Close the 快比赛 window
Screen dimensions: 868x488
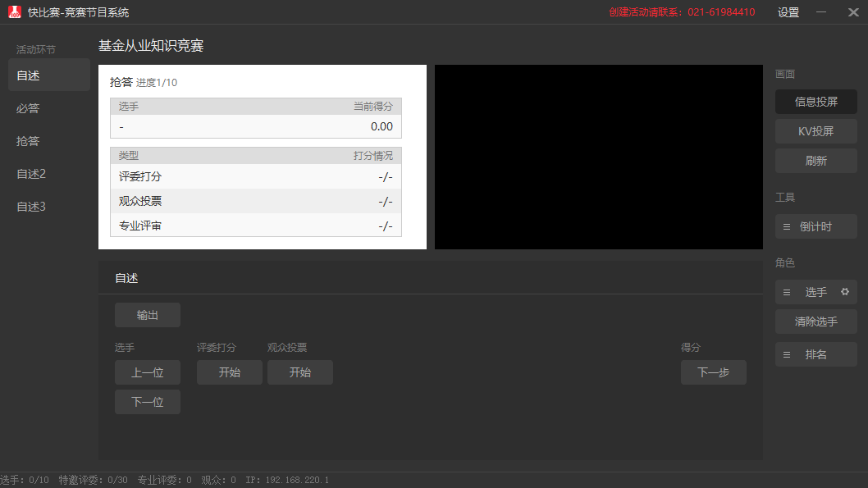pyautogui.click(x=853, y=12)
